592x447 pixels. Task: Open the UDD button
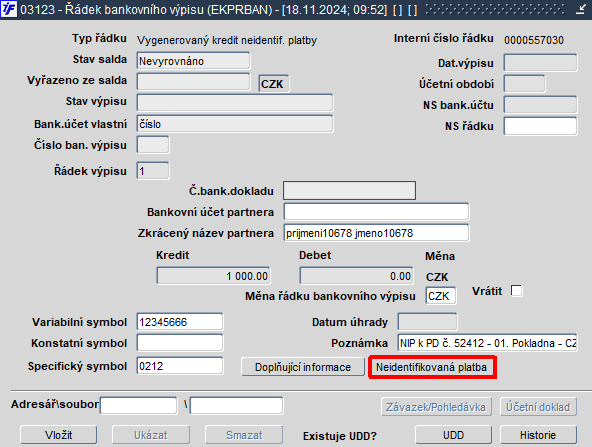tap(453, 435)
